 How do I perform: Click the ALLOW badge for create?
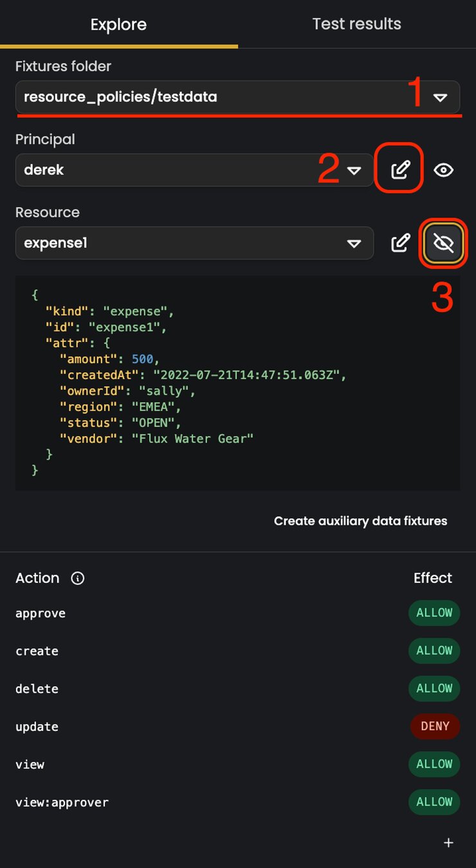pos(435,651)
